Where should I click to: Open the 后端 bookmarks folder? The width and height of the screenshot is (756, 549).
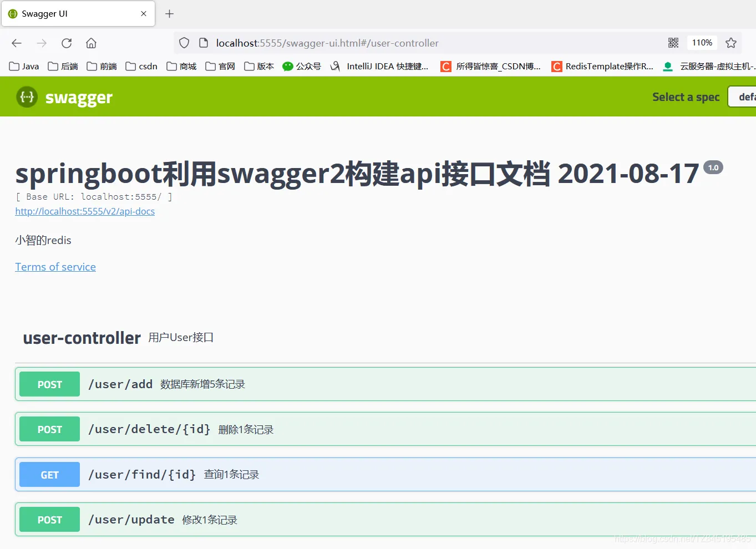coord(63,67)
